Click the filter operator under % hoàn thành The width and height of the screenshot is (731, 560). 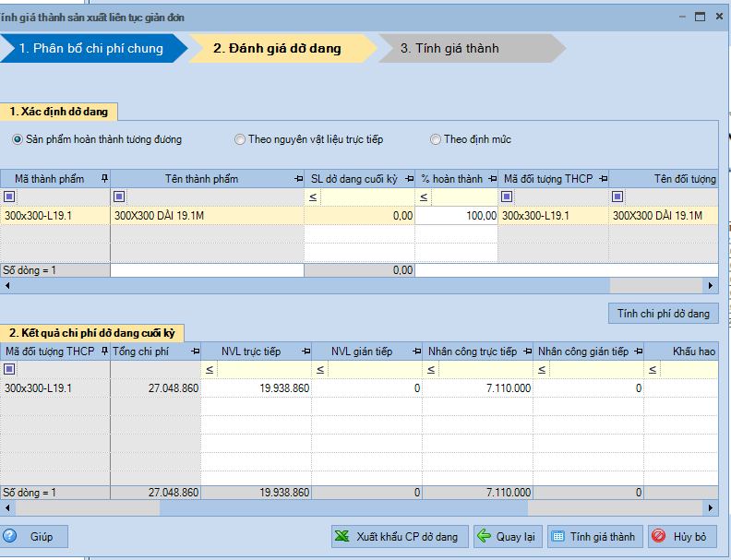point(424,197)
